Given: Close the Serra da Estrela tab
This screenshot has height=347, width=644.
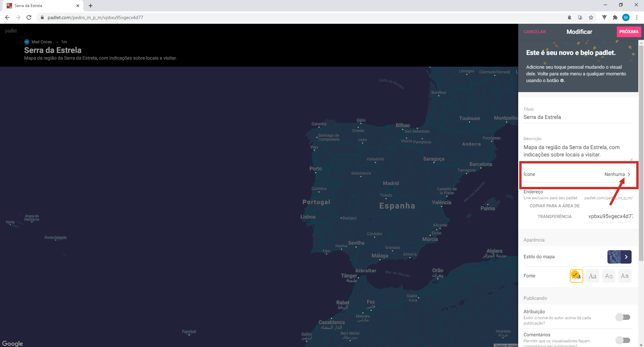Looking at the screenshot, I should (78, 6).
